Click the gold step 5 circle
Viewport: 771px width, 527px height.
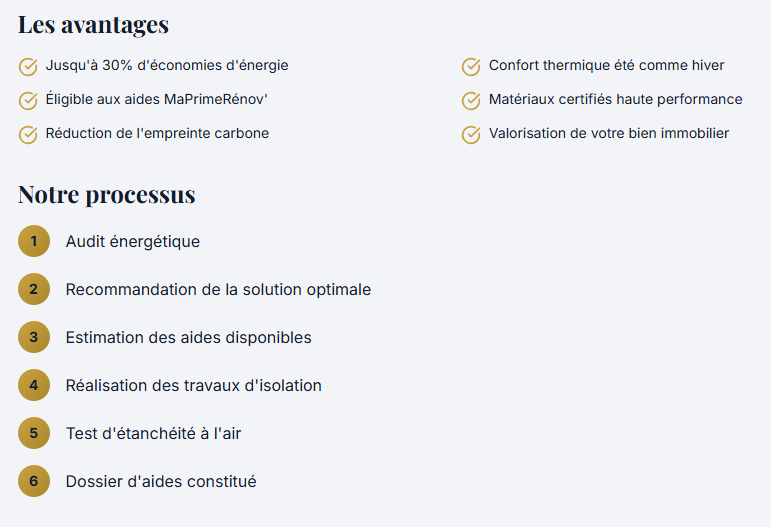click(34, 433)
